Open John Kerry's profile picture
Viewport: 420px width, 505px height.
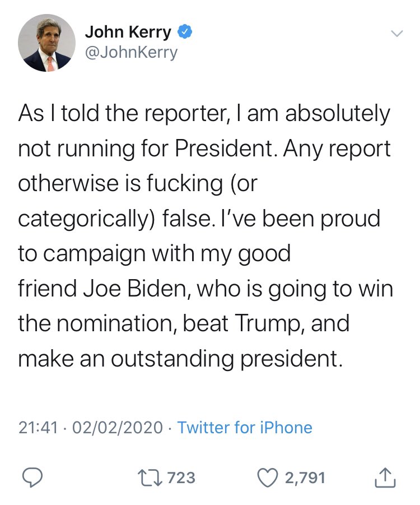coord(46,43)
